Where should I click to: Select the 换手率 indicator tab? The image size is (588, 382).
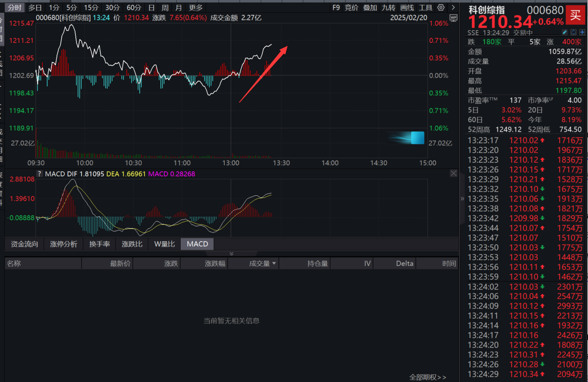coord(99,244)
